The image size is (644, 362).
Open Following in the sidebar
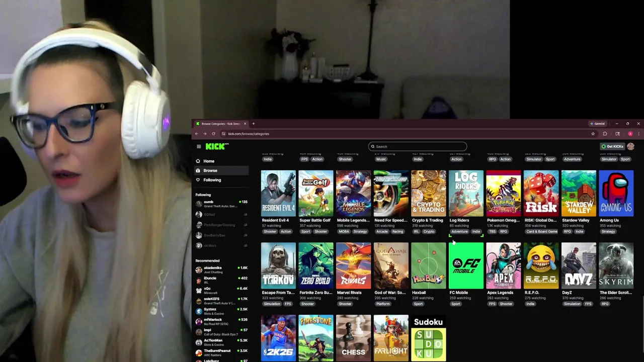click(221, 180)
